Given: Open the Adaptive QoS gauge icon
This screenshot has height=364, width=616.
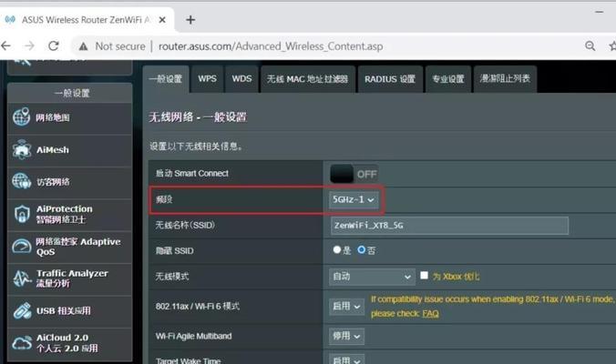Looking at the screenshot, I should pos(21,247).
